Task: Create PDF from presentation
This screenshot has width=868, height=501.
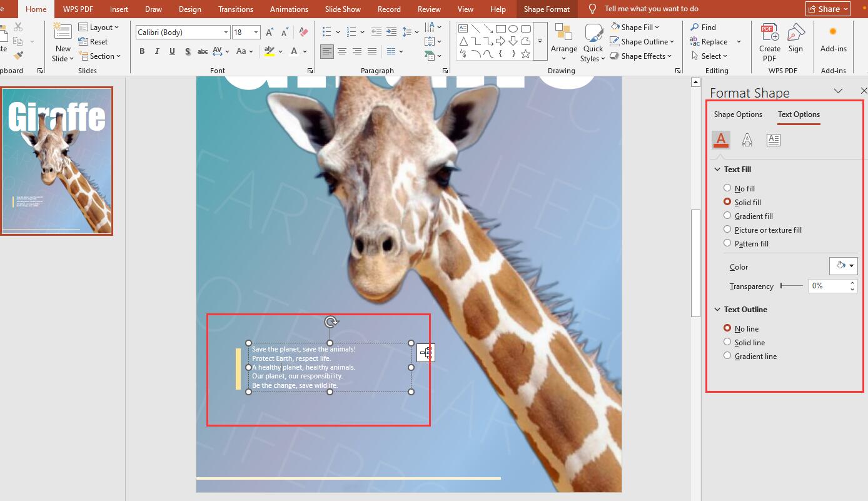Action: (x=770, y=43)
